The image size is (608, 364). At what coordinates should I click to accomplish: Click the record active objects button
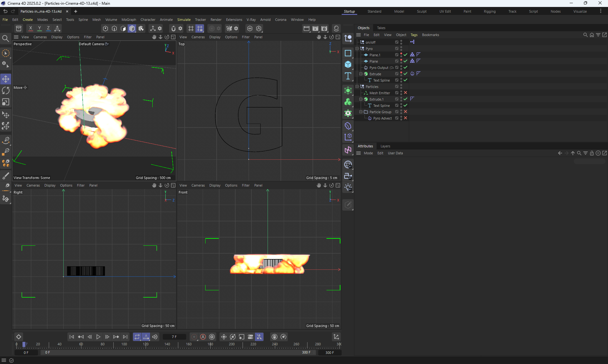coord(194,337)
